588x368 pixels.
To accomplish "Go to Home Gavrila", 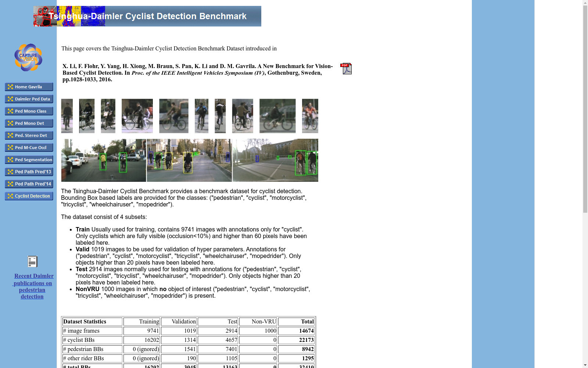I will [x=29, y=87].
